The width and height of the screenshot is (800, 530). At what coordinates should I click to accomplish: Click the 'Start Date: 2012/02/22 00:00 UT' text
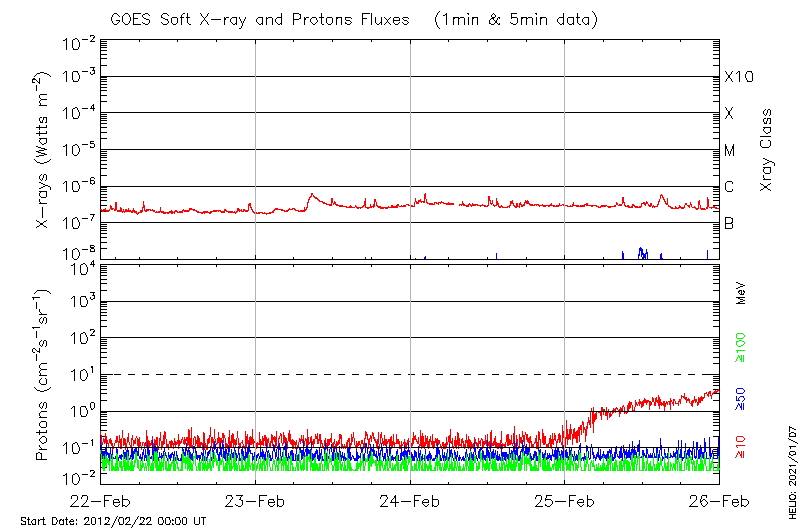[113, 522]
